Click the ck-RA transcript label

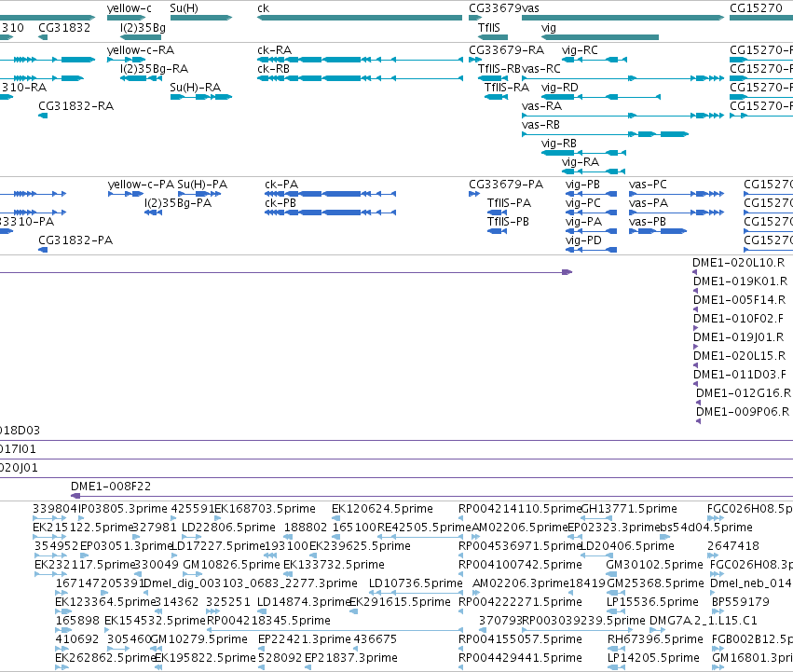point(275,50)
